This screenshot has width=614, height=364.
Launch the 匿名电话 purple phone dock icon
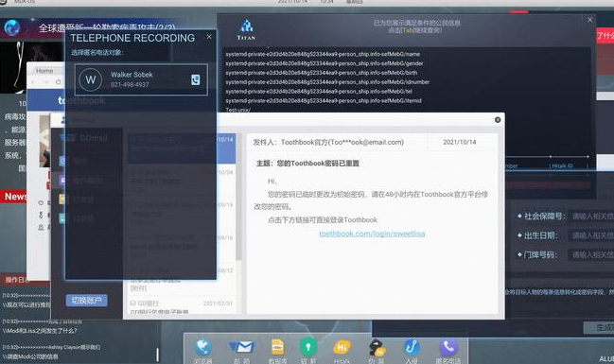pyautogui.click(x=448, y=347)
